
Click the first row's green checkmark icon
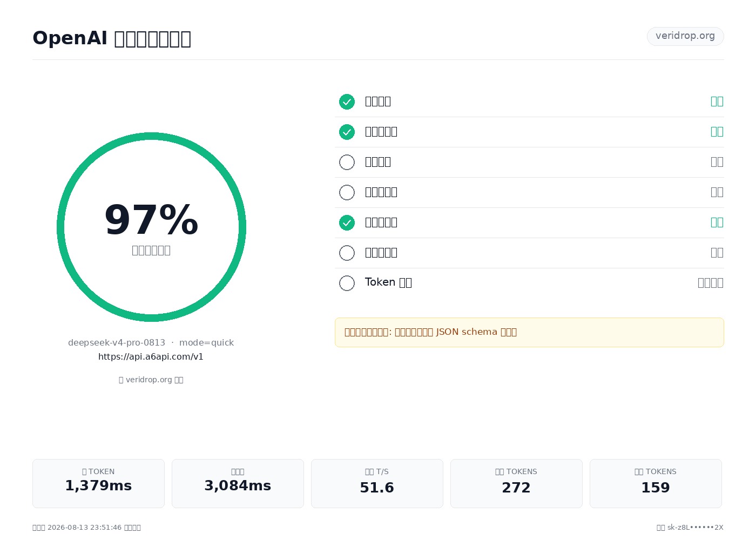click(347, 102)
